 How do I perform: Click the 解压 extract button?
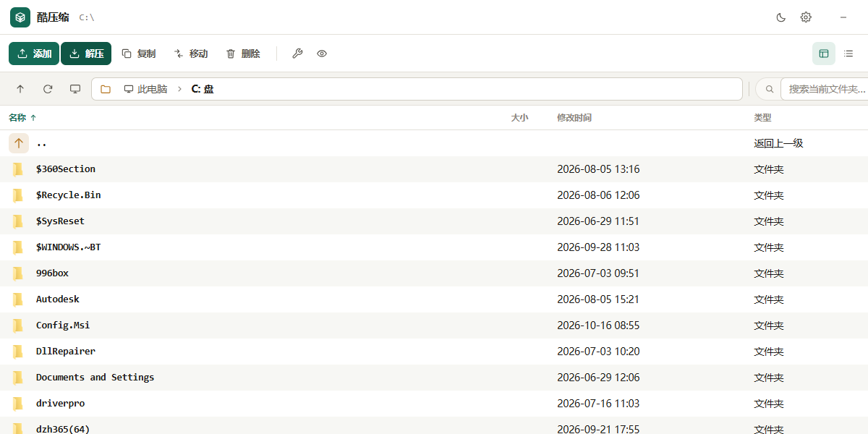point(86,54)
